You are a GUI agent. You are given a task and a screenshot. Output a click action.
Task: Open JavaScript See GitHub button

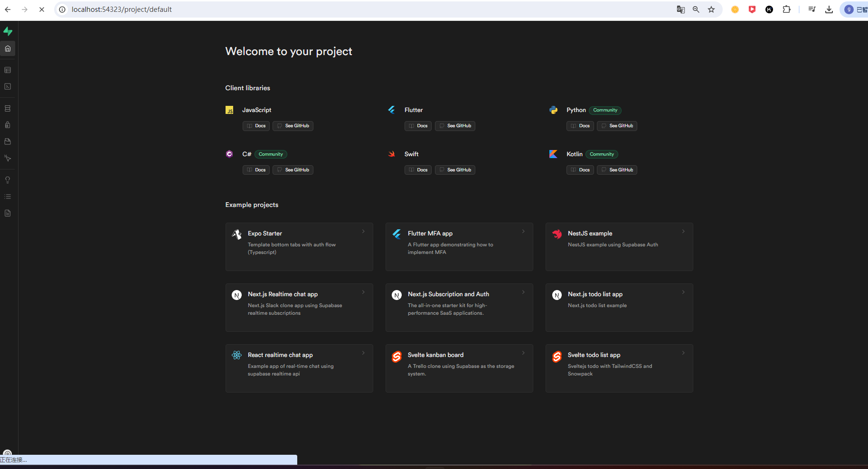coord(293,126)
